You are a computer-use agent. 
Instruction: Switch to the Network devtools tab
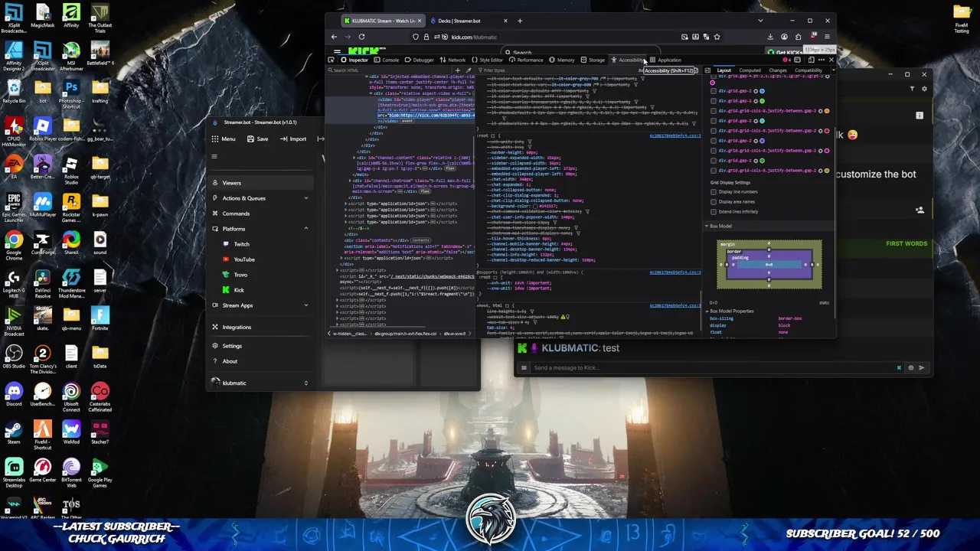452,60
